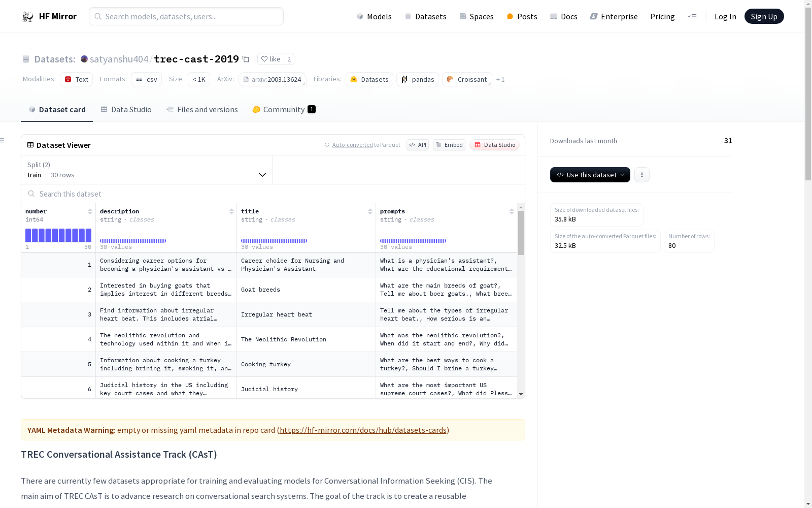Sort the description column
812x508 pixels.
pyautogui.click(x=231, y=211)
